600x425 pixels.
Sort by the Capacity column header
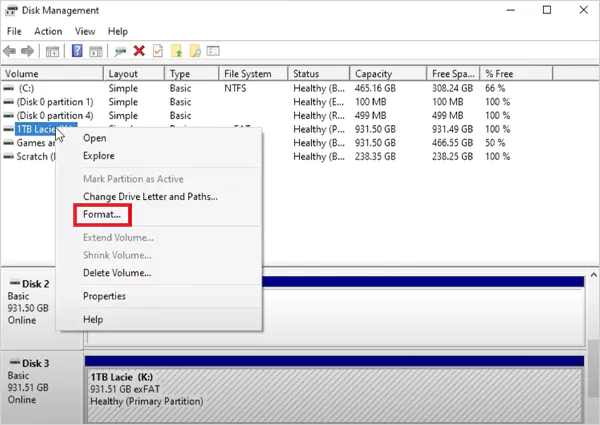click(388, 73)
